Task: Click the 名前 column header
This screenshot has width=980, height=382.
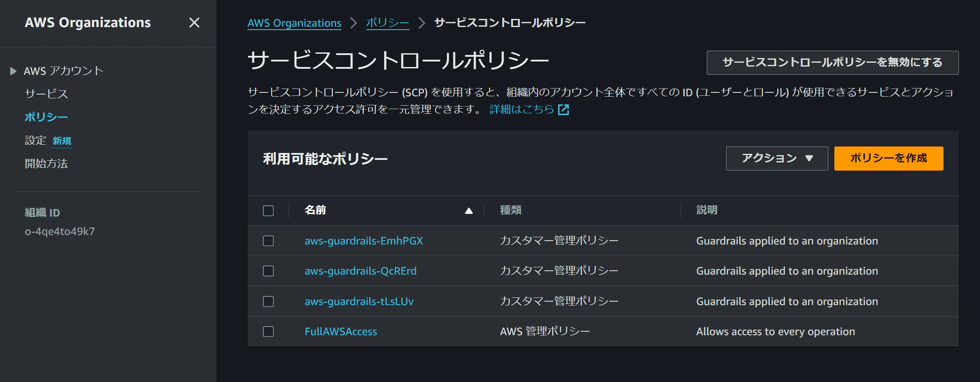Action: coord(315,210)
